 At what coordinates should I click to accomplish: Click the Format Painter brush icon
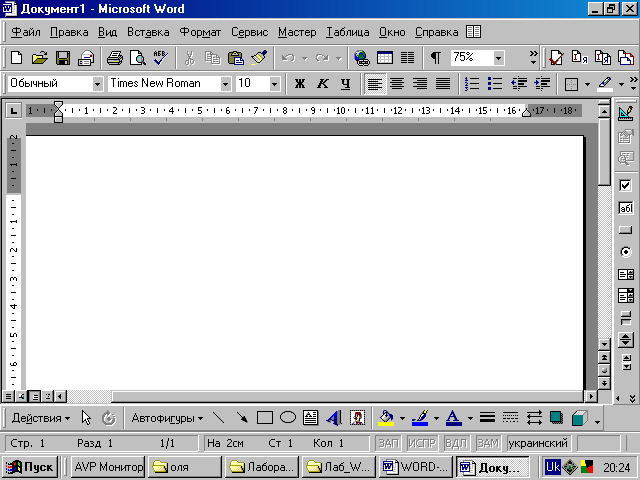[259, 58]
